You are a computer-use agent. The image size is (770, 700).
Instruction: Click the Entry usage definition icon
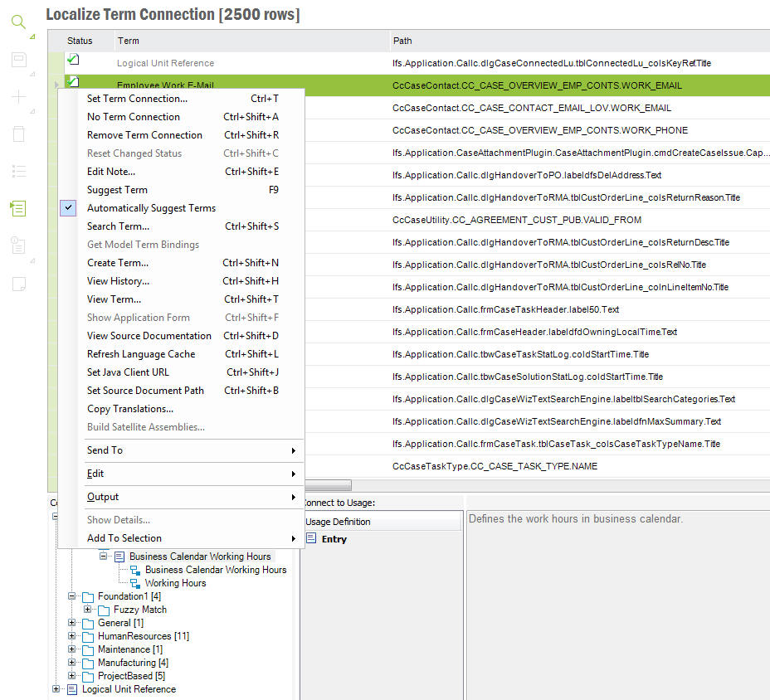tap(312, 539)
